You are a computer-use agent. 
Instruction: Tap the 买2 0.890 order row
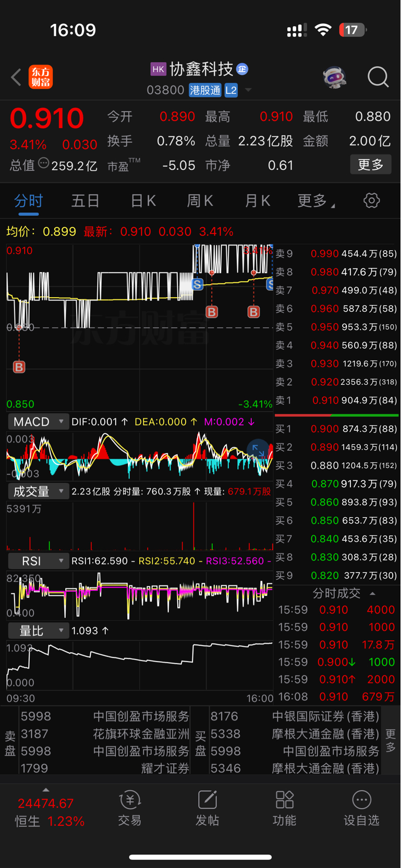coord(336,447)
